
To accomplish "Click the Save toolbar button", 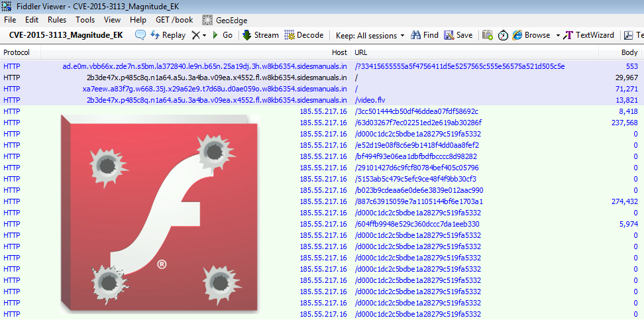I will pos(458,35).
